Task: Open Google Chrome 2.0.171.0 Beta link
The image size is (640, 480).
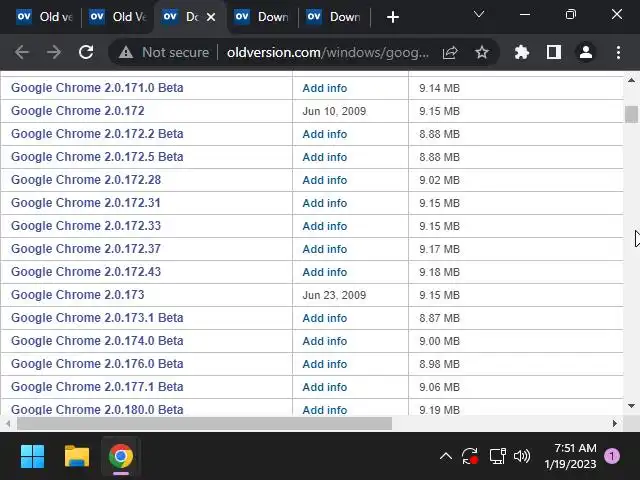Action: coord(97,88)
